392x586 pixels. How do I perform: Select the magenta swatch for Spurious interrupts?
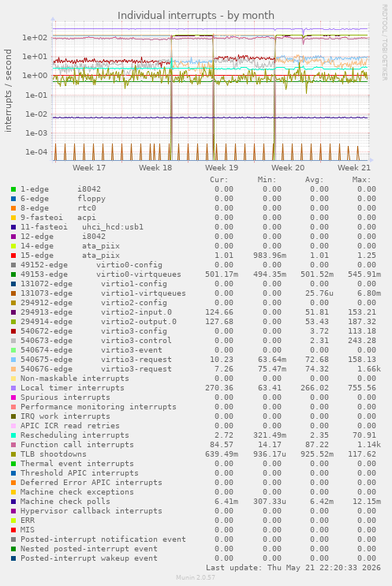13,398
